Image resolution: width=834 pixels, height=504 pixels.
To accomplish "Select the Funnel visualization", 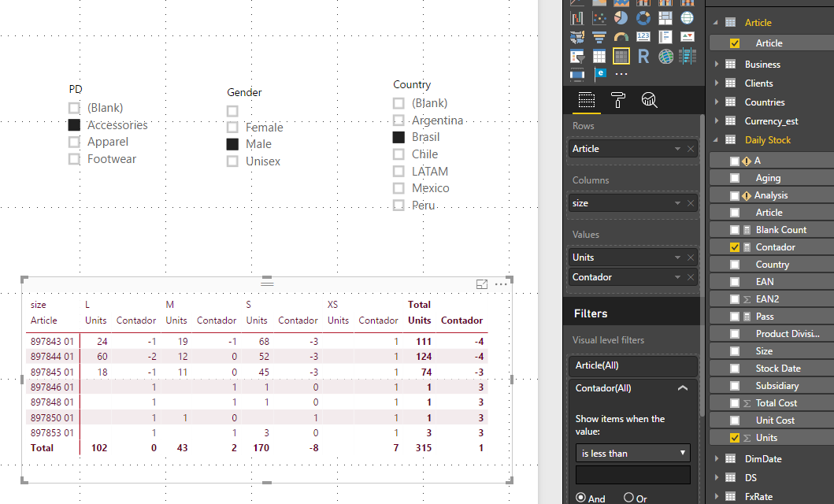I will click(x=599, y=37).
